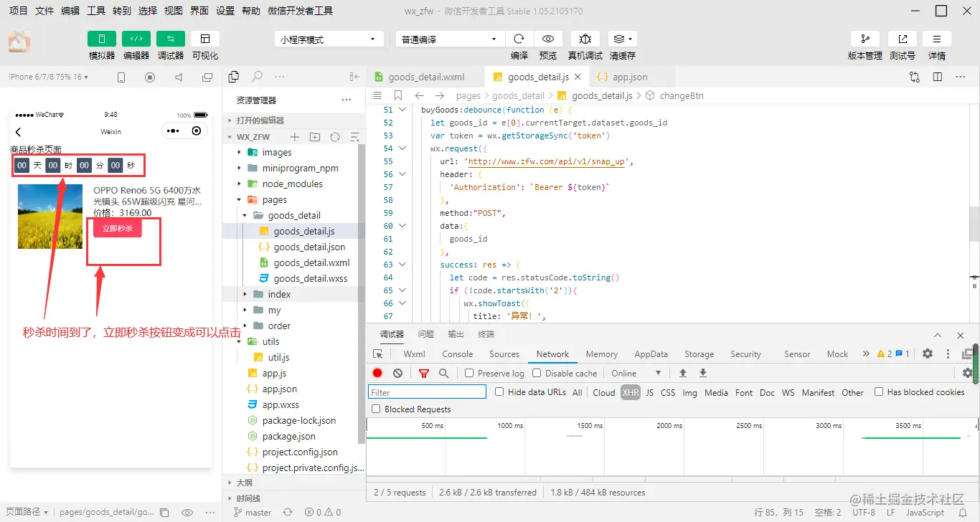Check the Hide data URLs checkbox
Image resolution: width=980 pixels, height=522 pixels.
(x=500, y=391)
